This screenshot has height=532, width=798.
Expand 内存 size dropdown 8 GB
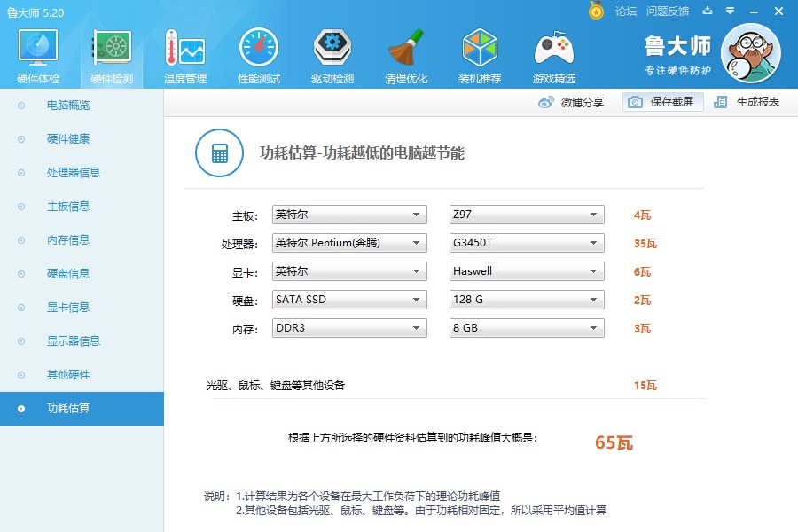coord(527,328)
